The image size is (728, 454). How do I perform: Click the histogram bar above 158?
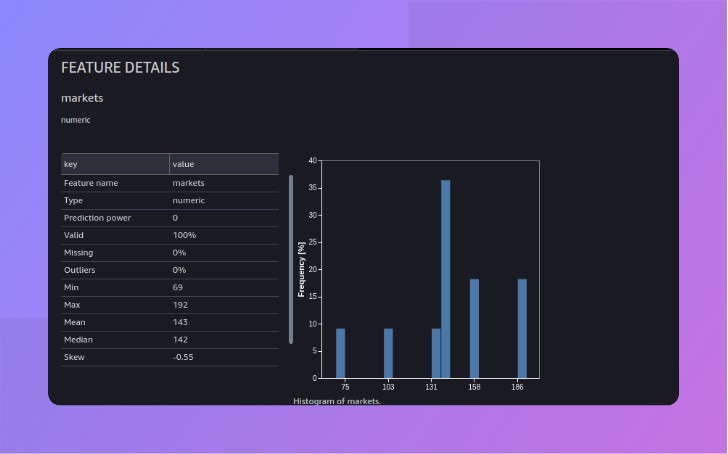(x=474, y=329)
